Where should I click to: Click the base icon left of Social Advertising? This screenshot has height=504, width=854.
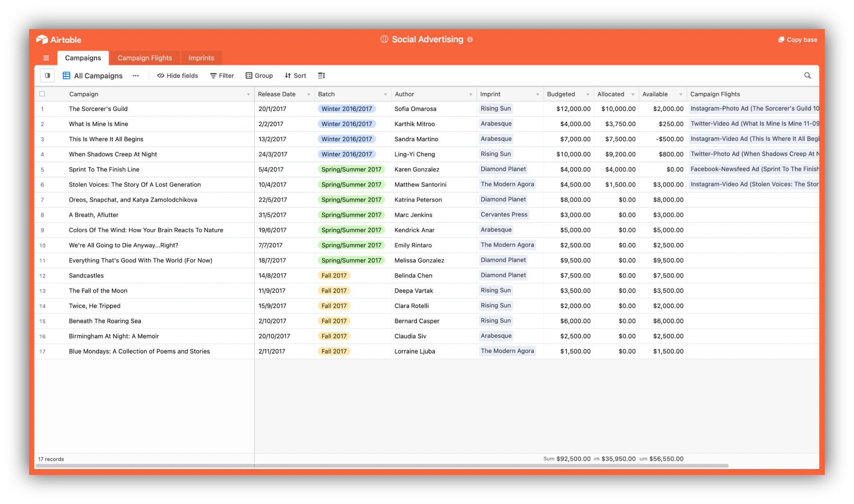click(x=384, y=39)
